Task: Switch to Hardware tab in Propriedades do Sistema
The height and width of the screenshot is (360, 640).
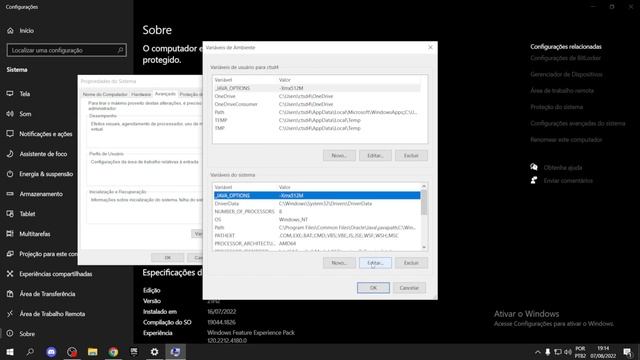Action: (141, 94)
